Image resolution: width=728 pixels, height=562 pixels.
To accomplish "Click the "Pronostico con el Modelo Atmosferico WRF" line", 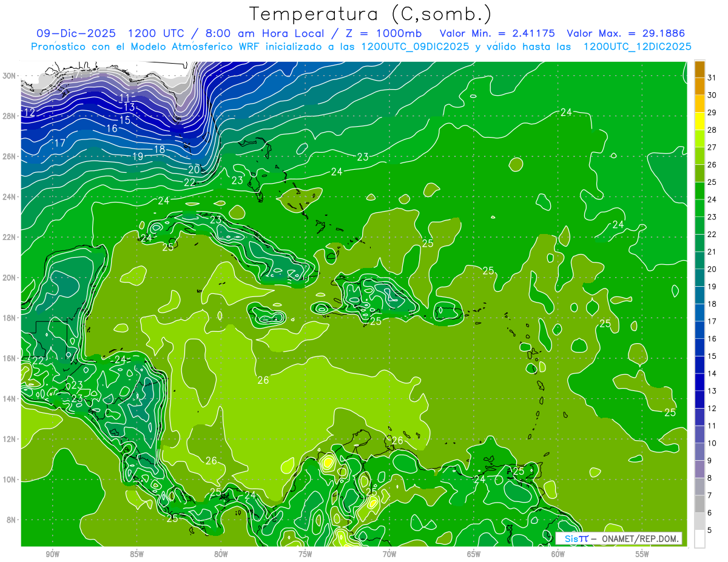I will pos(361,47).
